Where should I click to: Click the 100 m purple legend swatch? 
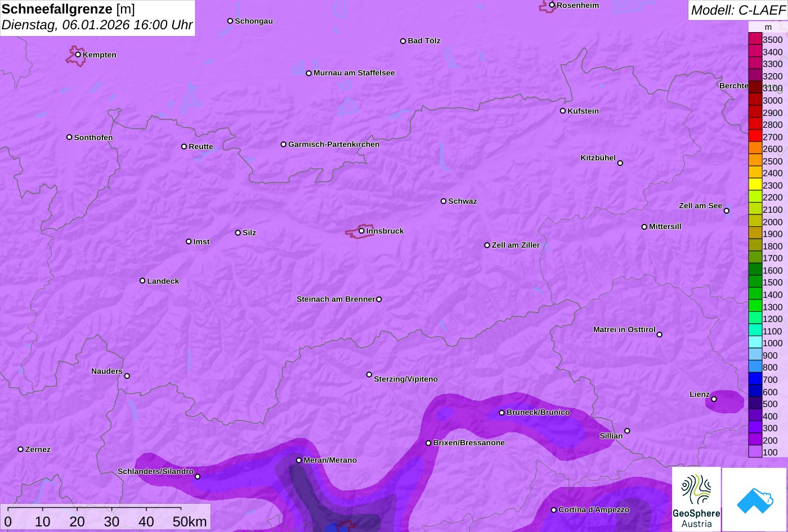755,451
